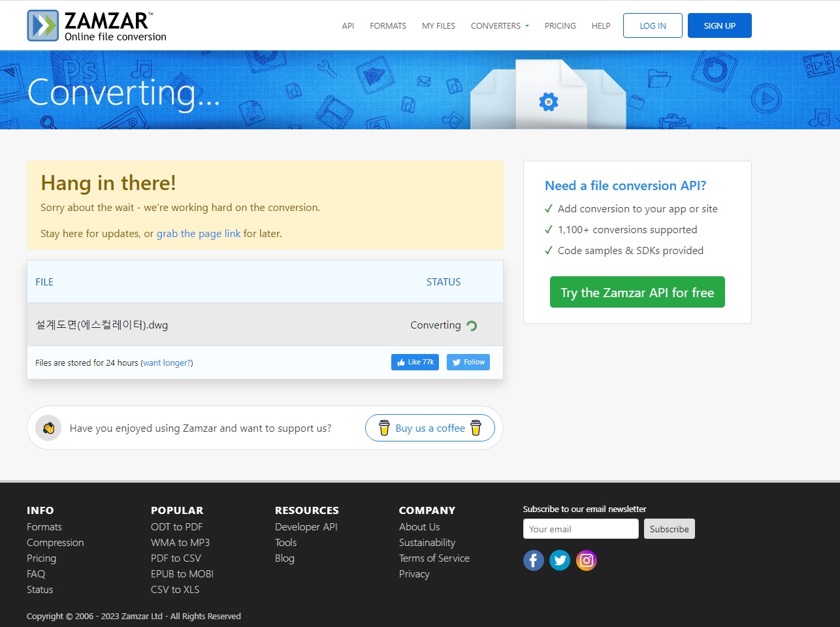
Task: Select the file name ending in .dwg
Action: 102,325
